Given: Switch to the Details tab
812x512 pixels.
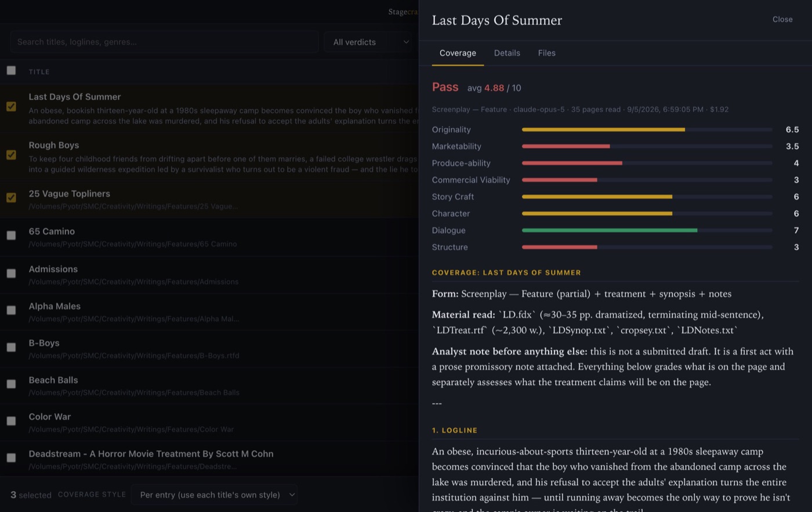Looking at the screenshot, I should coord(507,53).
